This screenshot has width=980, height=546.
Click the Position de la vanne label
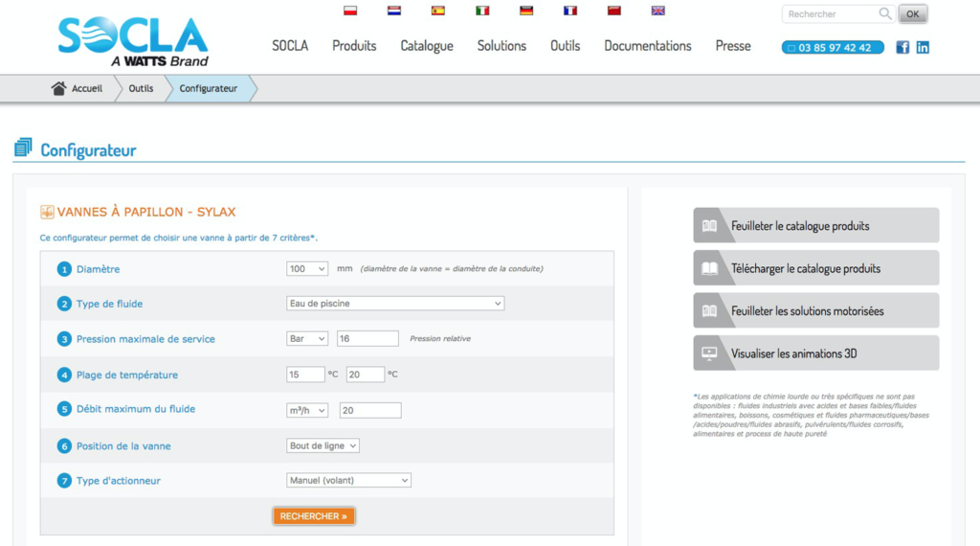click(123, 446)
